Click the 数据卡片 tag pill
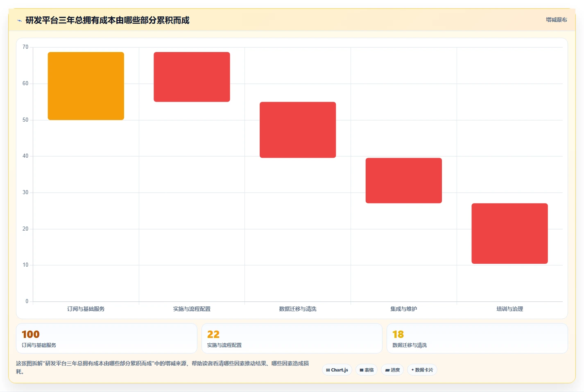The height and width of the screenshot is (392, 584). [x=422, y=370]
